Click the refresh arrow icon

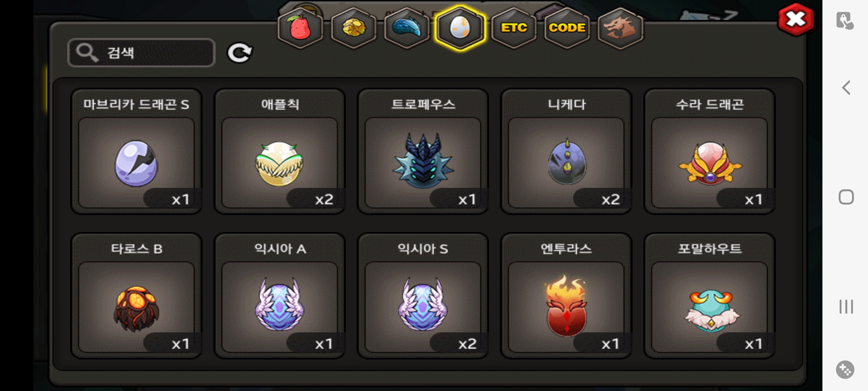tap(239, 53)
